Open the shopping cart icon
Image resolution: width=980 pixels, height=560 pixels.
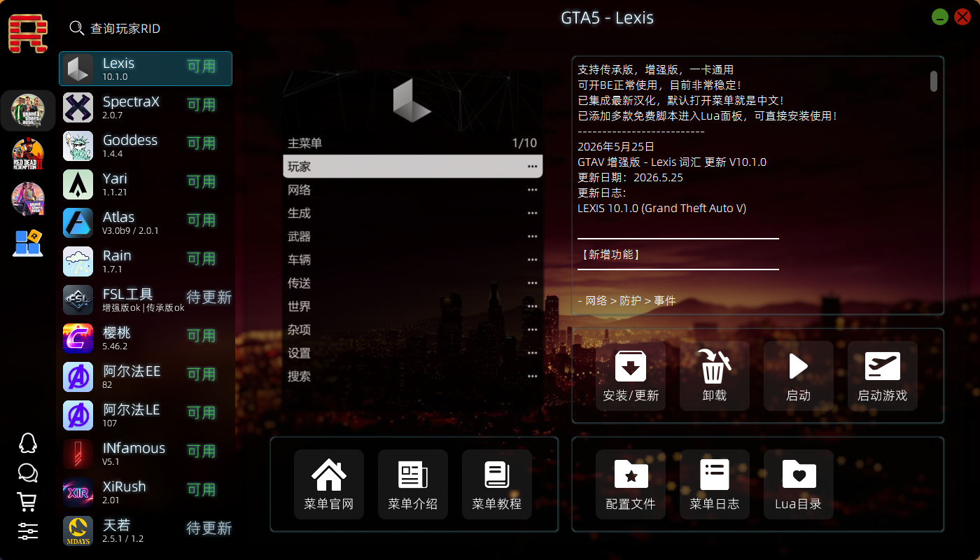point(27,502)
